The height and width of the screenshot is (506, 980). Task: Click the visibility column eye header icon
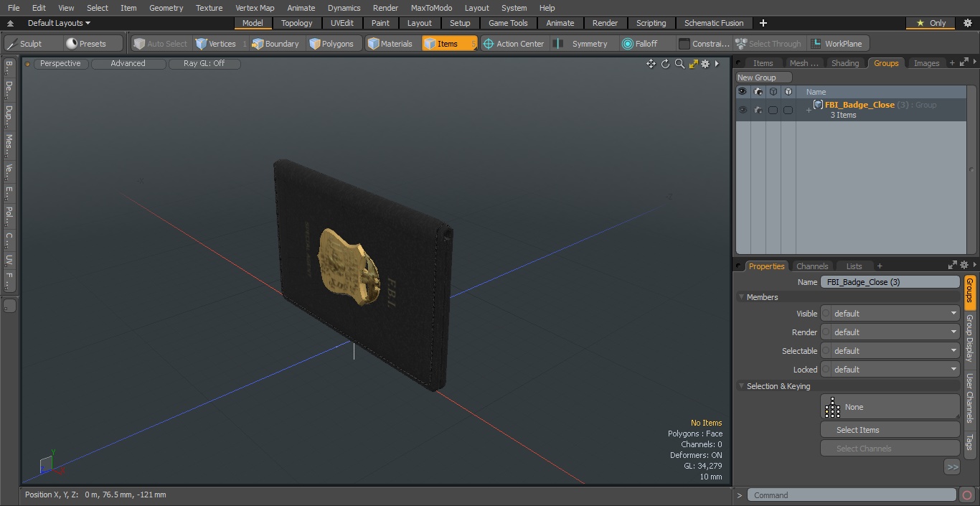point(743,92)
